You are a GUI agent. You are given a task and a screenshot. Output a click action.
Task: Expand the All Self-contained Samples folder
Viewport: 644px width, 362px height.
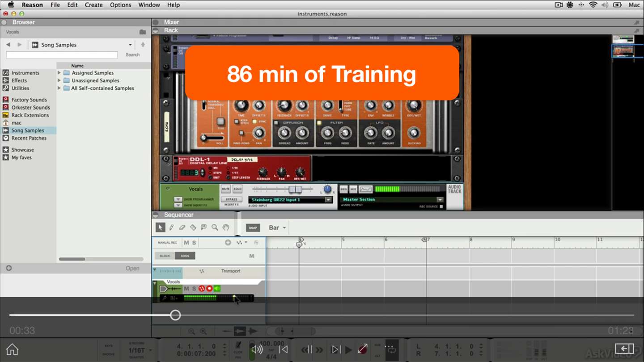59,88
